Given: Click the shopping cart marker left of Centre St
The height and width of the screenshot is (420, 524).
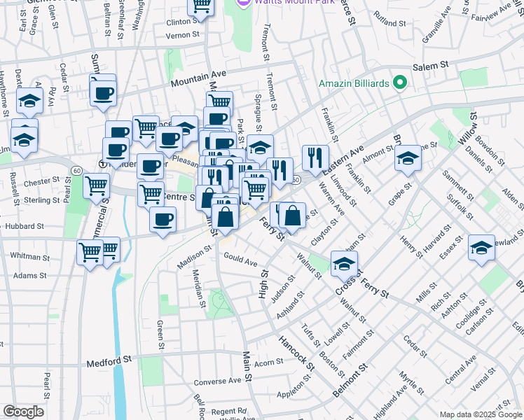Looking at the screenshot, I should [151, 195].
